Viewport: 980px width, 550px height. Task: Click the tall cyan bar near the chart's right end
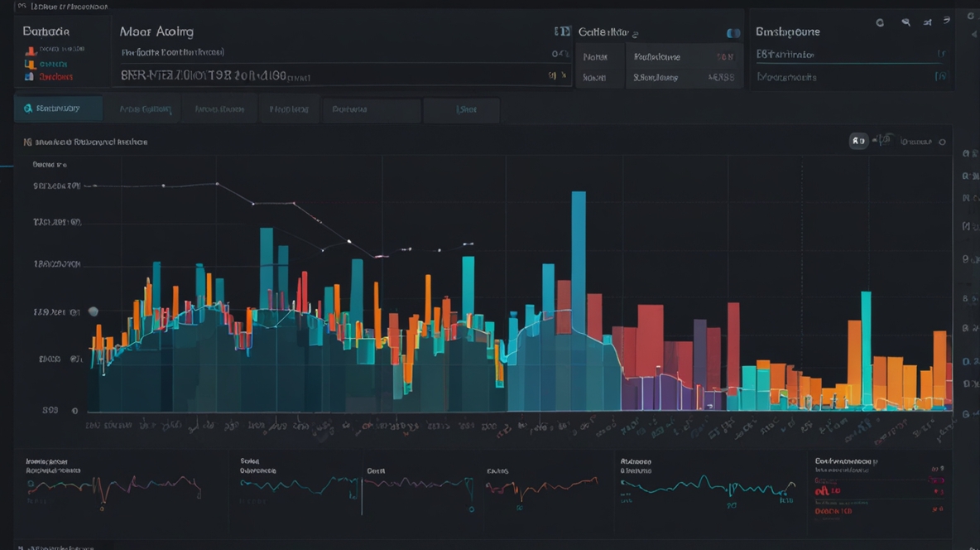pyautogui.click(x=867, y=350)
